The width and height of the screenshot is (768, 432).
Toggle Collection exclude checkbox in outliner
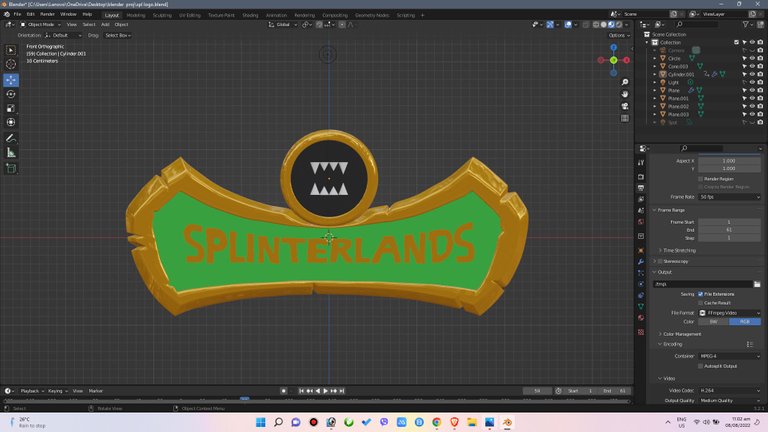[x=737, y=43]
